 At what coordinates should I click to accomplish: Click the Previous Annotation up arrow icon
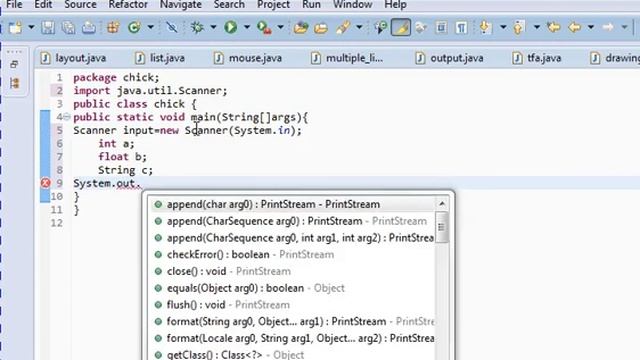518,27
